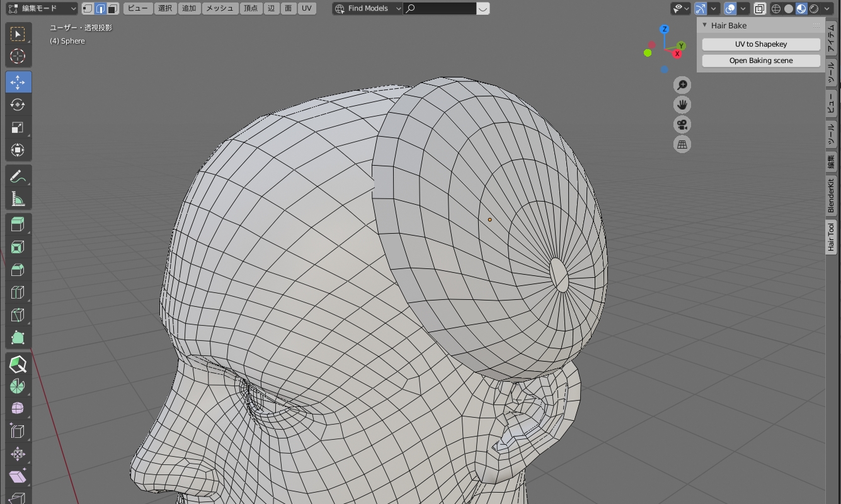Click the red X axis gizmo ball
The width and height of the screenshot is (841, 504).
tap(677, 54)
